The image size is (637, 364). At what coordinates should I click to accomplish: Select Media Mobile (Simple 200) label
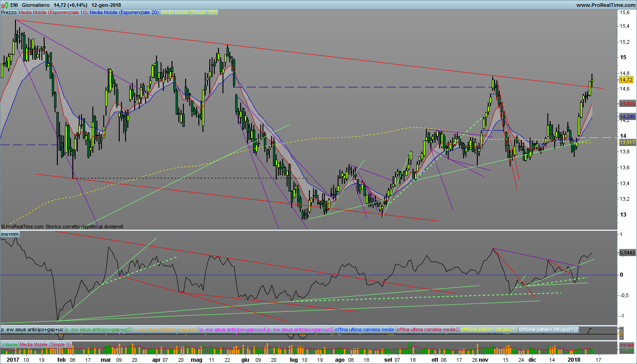coord(189,12)
